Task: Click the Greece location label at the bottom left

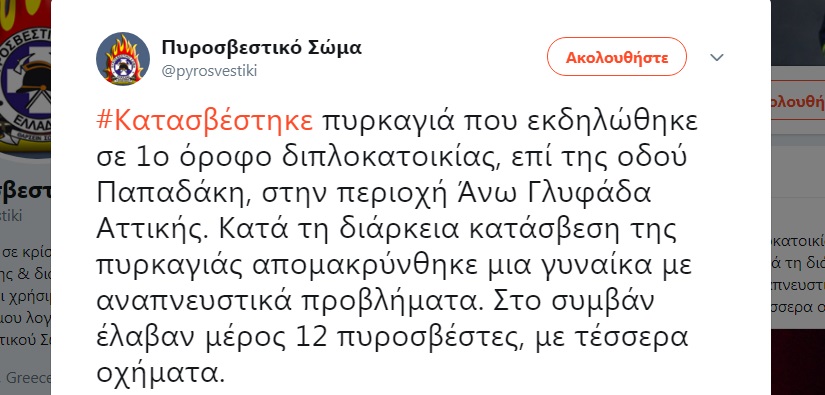Action: (28, 378)
